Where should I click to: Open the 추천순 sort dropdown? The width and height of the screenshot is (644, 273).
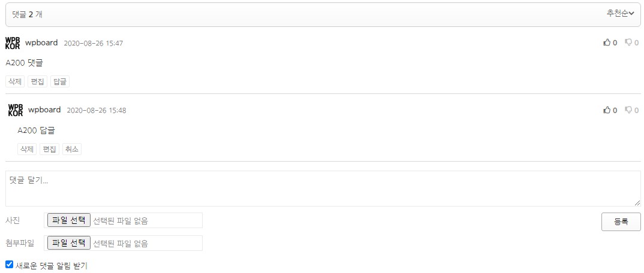pyautogui.click(x=620, y=14)
